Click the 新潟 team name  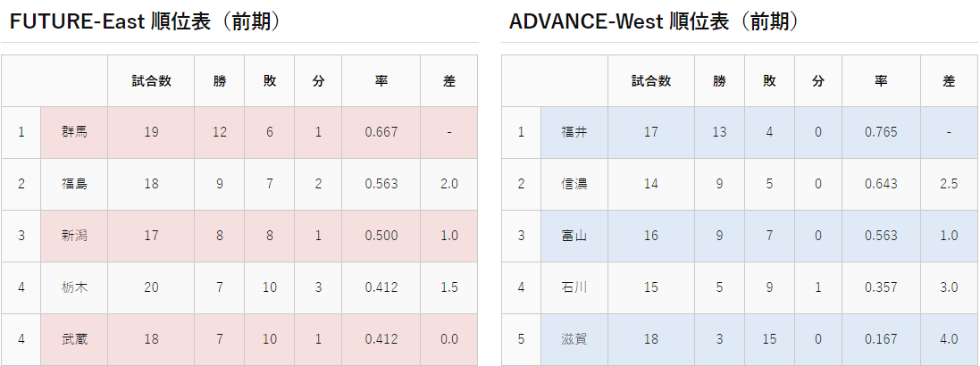pyautogui.click(x=74, y=236)
